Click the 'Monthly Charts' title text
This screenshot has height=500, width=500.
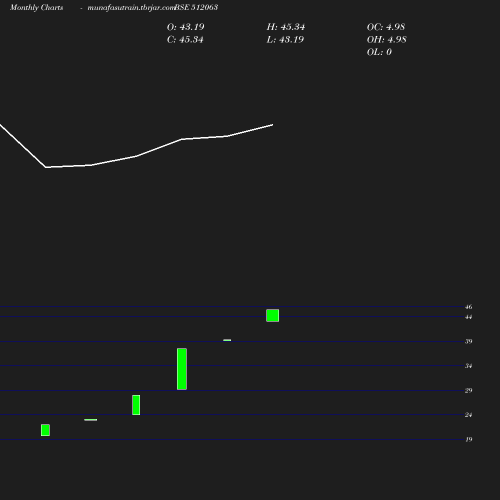pyautogui.click(x=37, y=8)
